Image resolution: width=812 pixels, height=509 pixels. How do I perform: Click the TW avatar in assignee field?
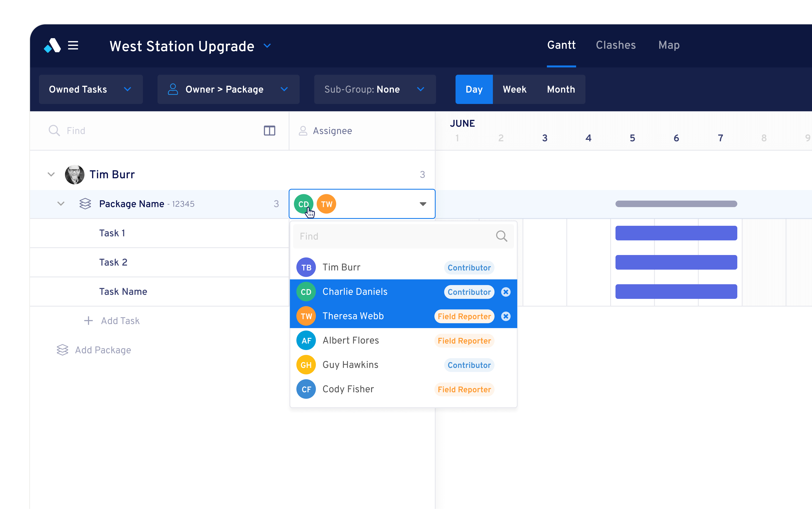326,204
